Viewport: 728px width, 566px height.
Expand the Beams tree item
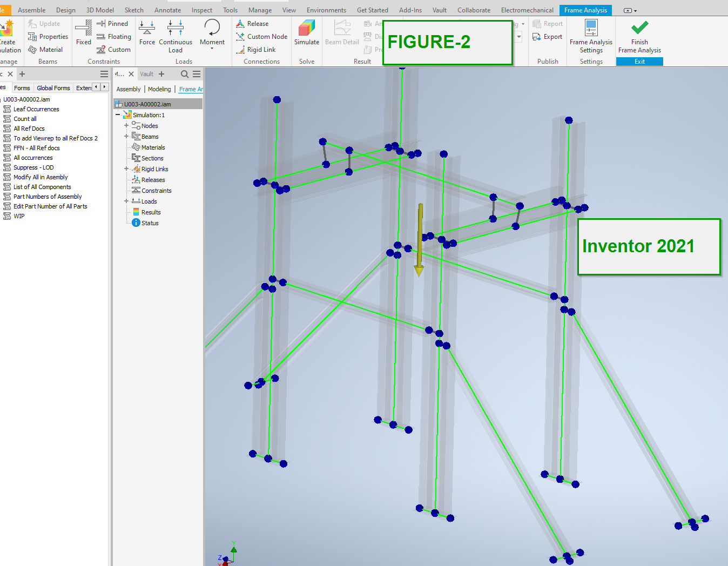click(x=126, y=137)
